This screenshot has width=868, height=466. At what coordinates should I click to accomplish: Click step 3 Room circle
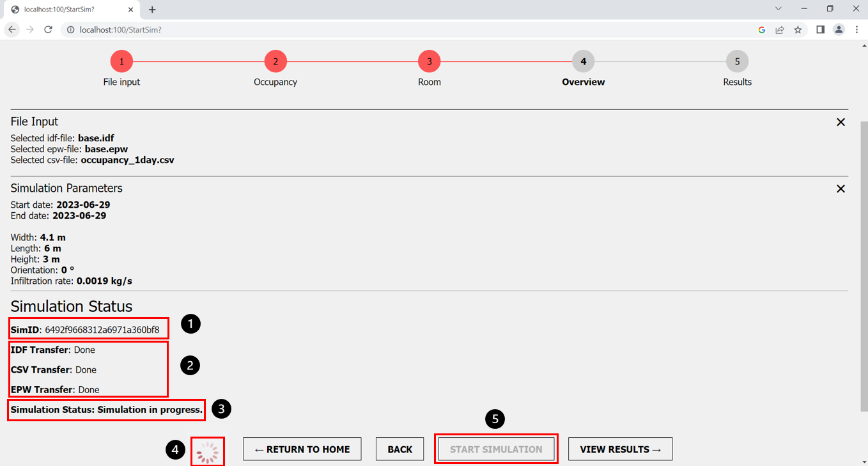430,61
